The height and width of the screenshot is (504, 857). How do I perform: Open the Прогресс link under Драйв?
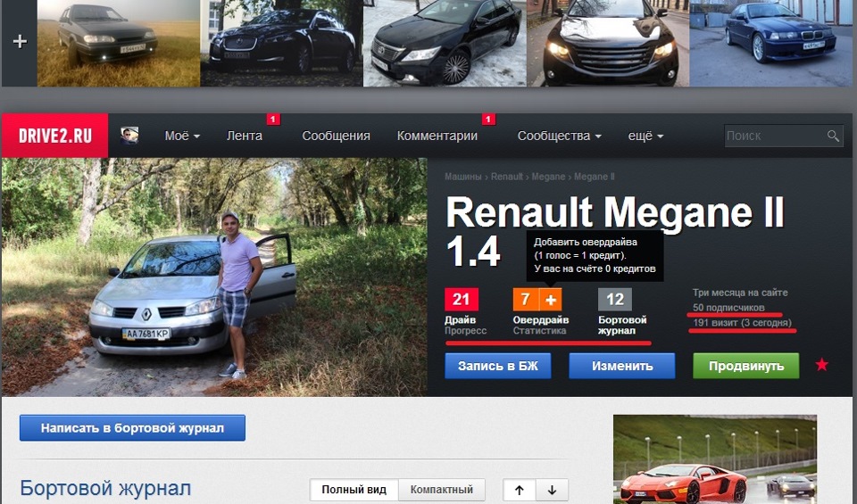tap(466, 331)
